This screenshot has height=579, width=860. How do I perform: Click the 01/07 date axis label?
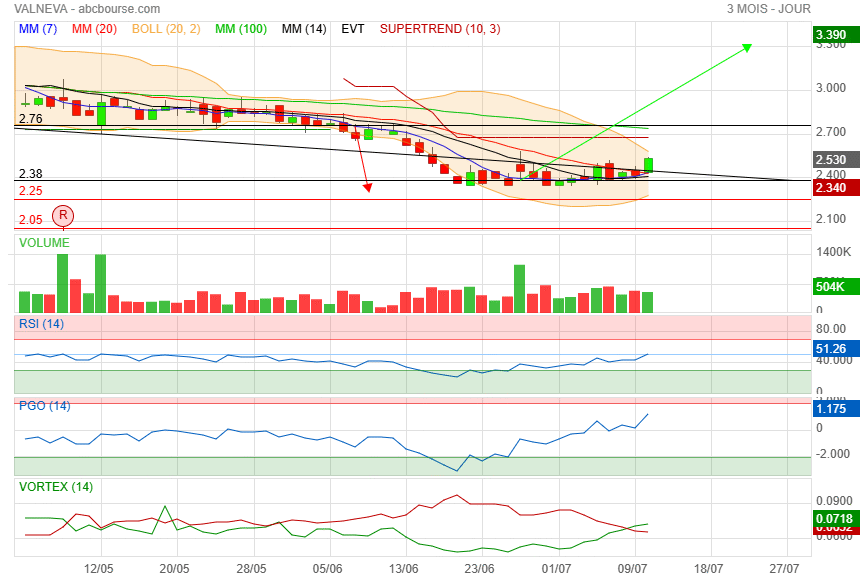click(556, 569)
